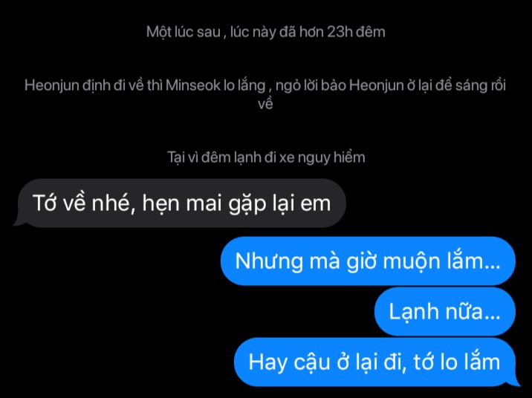Viewport: 532px width, 398px height.
Task: Tap the blue bubble "Lạnh nữa..."
Action: [x=445, y=312]
